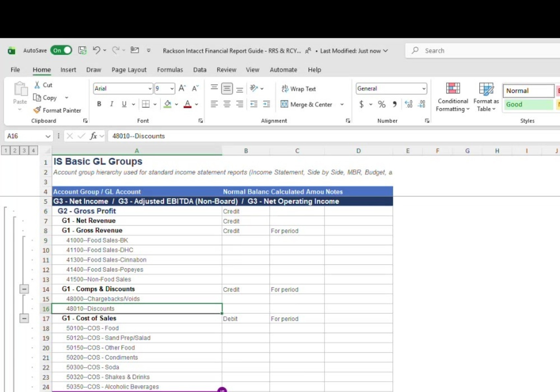Click the Copy command

(x=45, y=98)
